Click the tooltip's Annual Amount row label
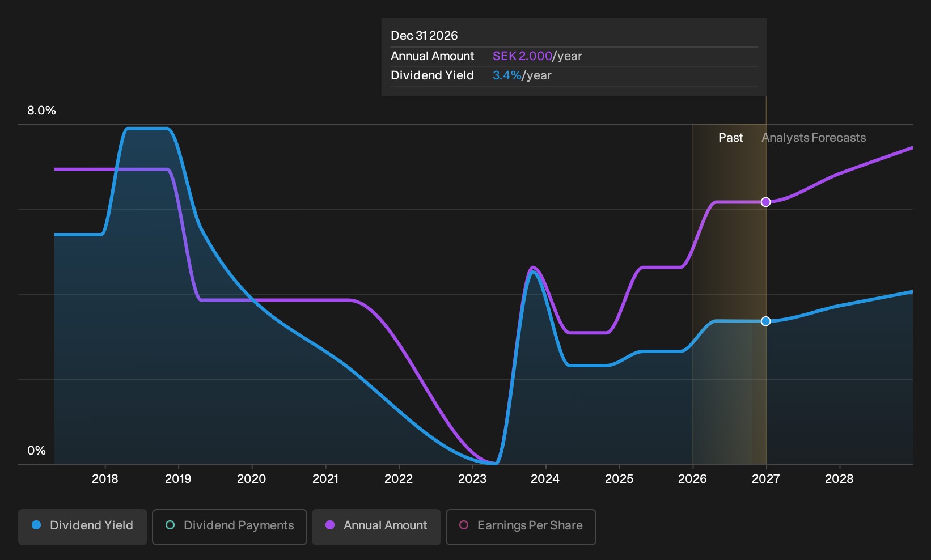The image size is (931, 560). pyautogui.click(x=432, y=56)
